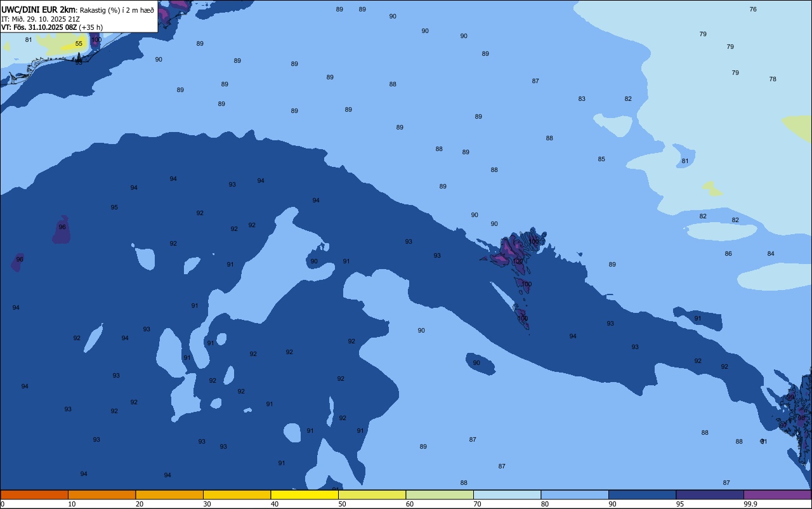Select the humidity value 55 on map
812x509 pixels.
click(x=79, y=44)
